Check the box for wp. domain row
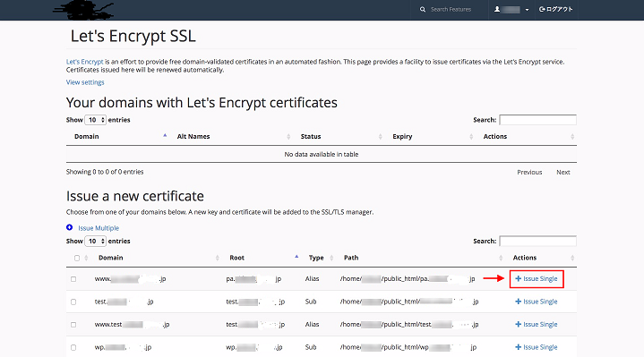The image size is (644, 357). (x=73, y=347)
